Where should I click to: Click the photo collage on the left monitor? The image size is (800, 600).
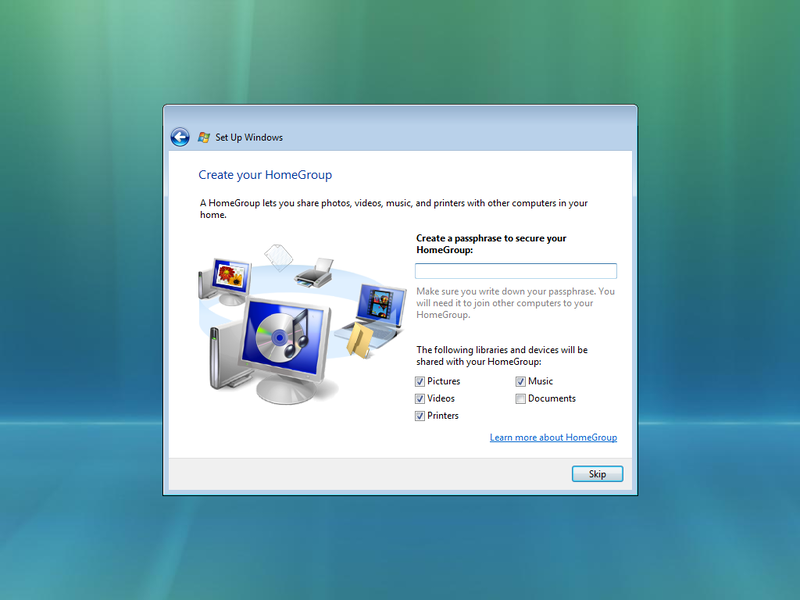point(232,274)
